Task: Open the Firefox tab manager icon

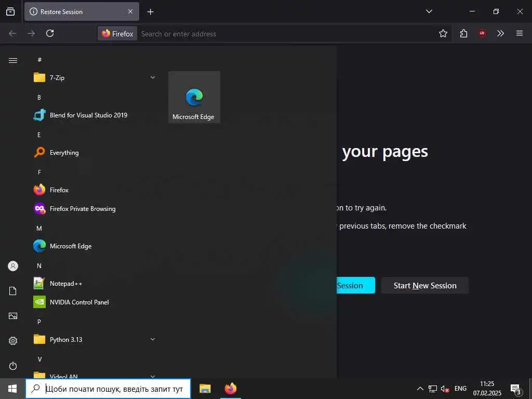Action: click(10, 11)
